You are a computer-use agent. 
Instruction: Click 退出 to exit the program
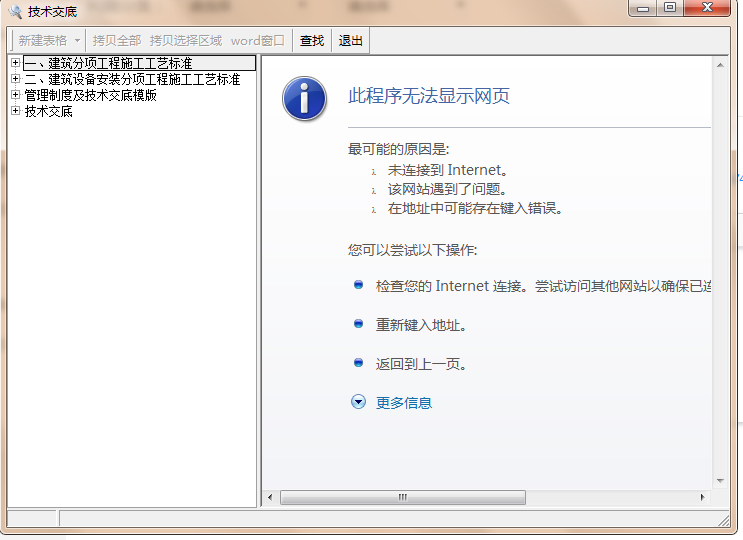351,41
